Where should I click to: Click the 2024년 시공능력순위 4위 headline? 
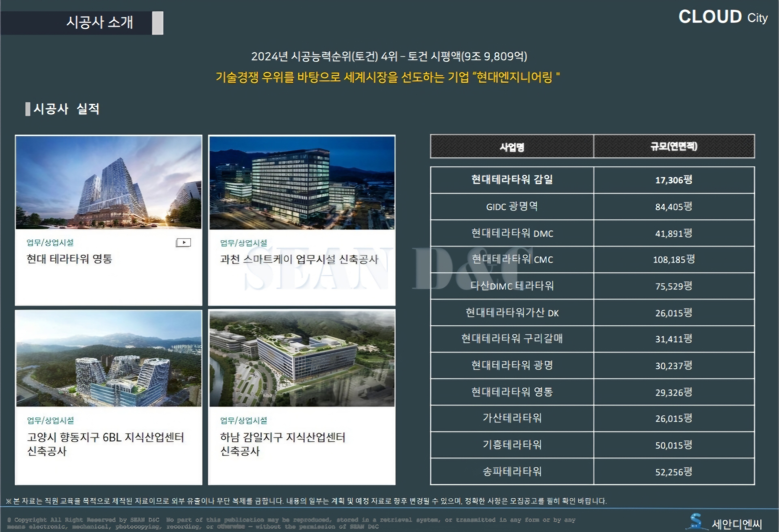[389, 56]
